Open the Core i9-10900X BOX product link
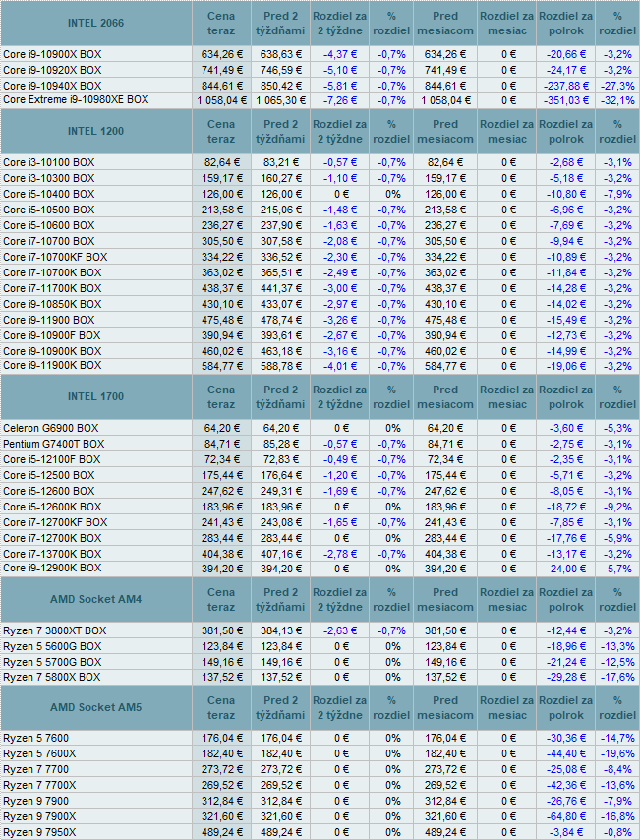This screenshot has width=640, height=840. [52, 54]
